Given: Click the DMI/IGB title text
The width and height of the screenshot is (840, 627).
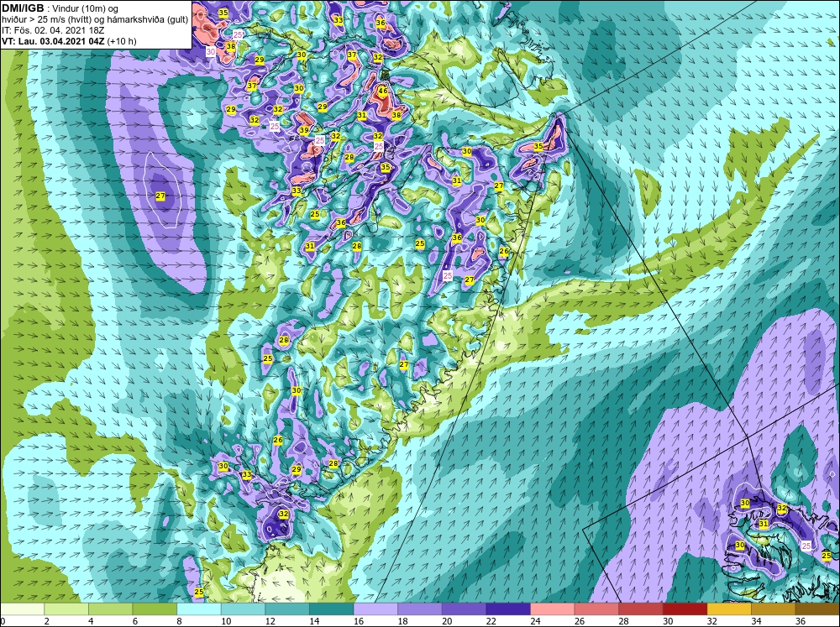Looking at the screenshot, I should coord(23,8).
